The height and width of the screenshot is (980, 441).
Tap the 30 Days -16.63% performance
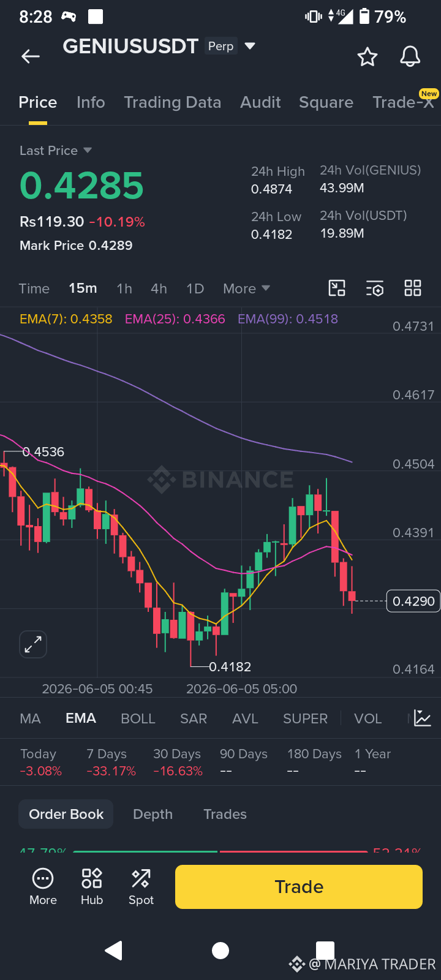178,763
